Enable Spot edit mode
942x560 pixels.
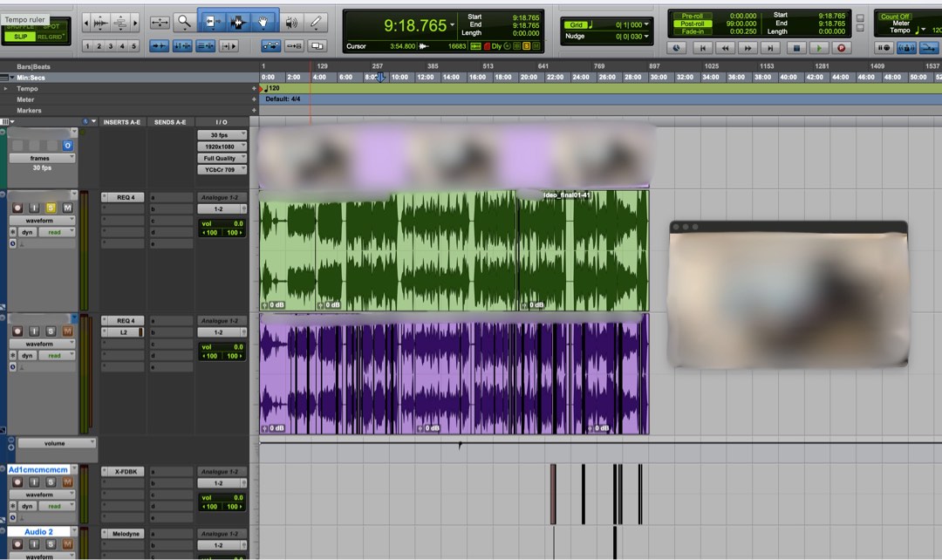click(51, 27)
